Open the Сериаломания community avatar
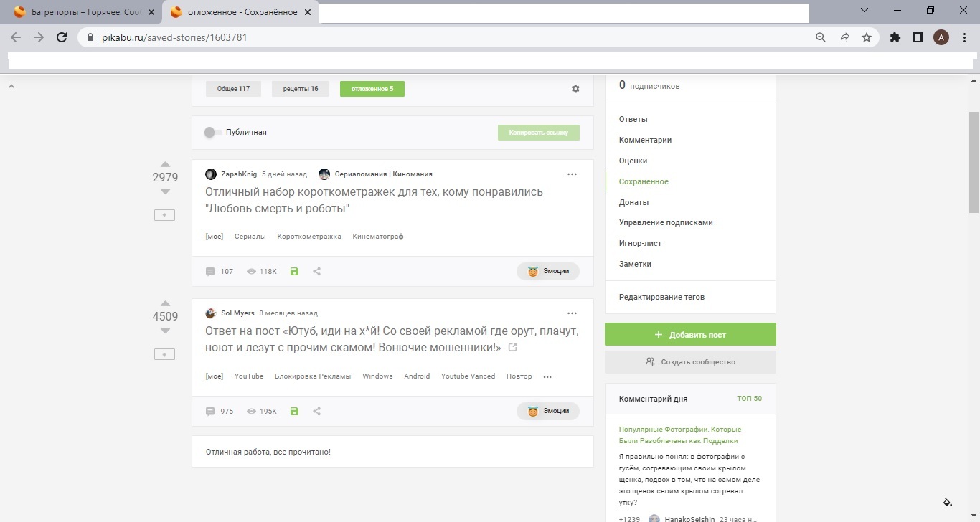980x522 pixels. point(324,174)
